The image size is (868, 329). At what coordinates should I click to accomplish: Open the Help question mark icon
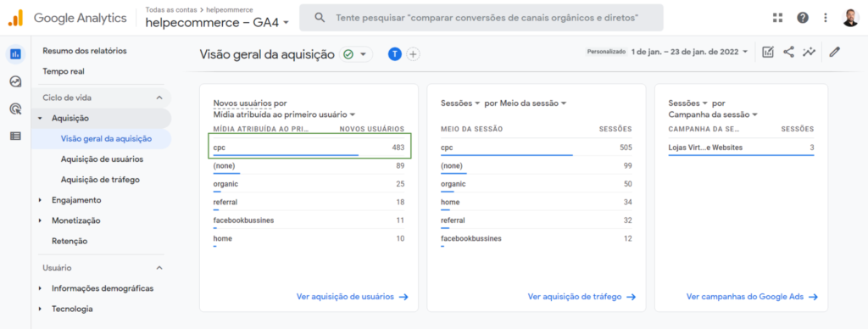pyautogui.click(x=802, y=18)
